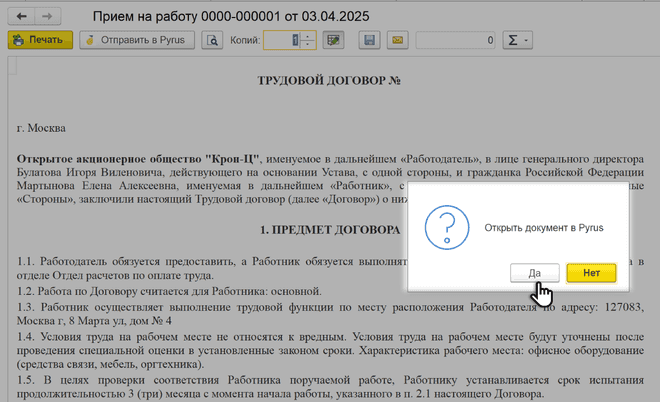660x402 pixels.
Task: Click Отправить в Pyrus button
Action: pyautogui.click(x=137, y=41)
